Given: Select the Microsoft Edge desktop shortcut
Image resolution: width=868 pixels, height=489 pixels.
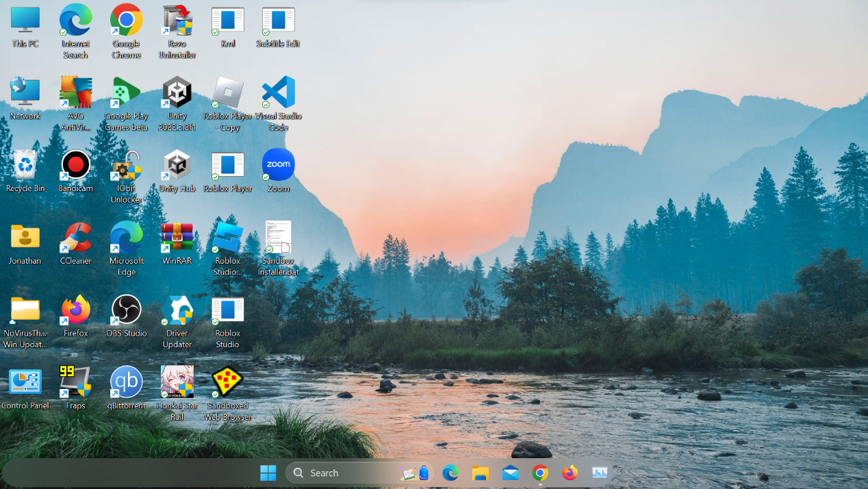Looking at the screenshot, I should [x=127, y=249].
